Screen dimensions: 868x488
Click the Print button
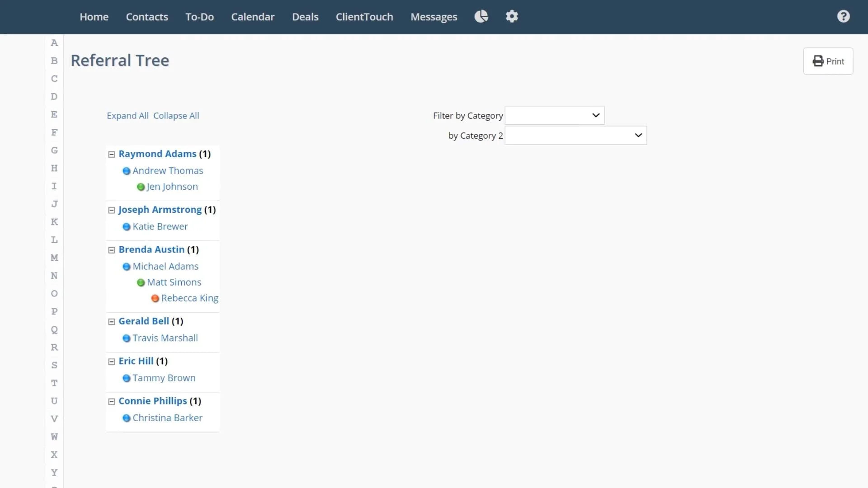click(x=828, y=61)
